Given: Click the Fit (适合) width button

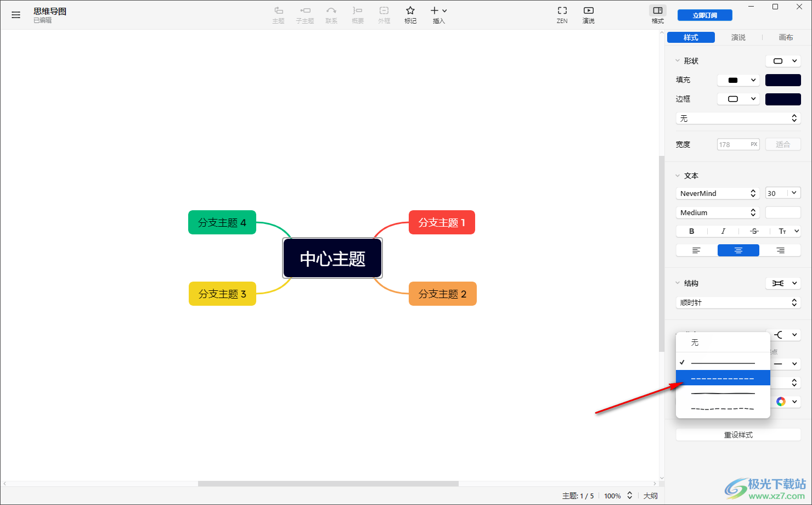Looking at the screenshot, I should tap(783, 144).
